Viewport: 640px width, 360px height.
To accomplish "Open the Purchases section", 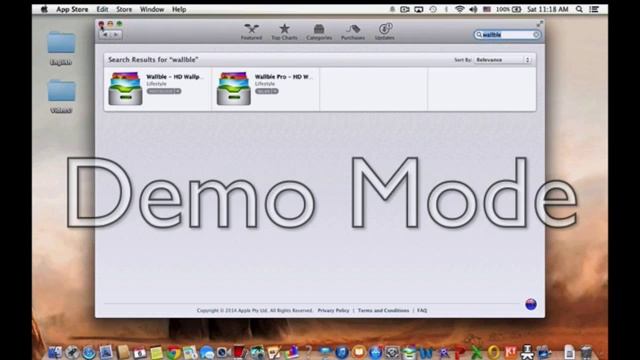I will coord(353,32).
